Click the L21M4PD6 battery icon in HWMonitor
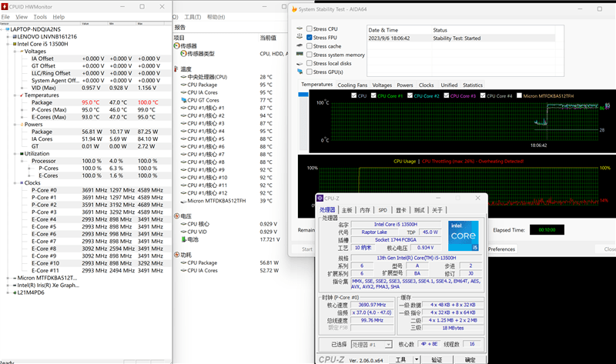 [x=15, y=292]
